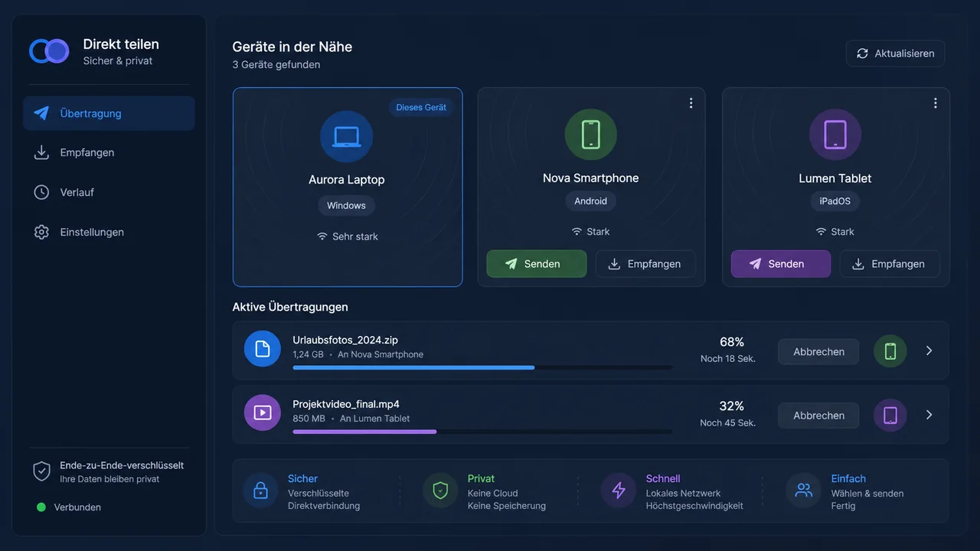This screenshot has width=980, height=551.
Task: Click the shield icon beside Ende-zu-Ende-verschlüsselt
Action: (x=41, y=471)
